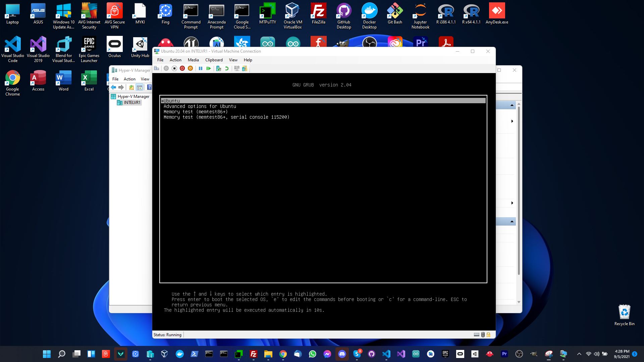Select INTELVR1 server in Hyper-V tree
The image size is (644, 362).
click(129, 103)
